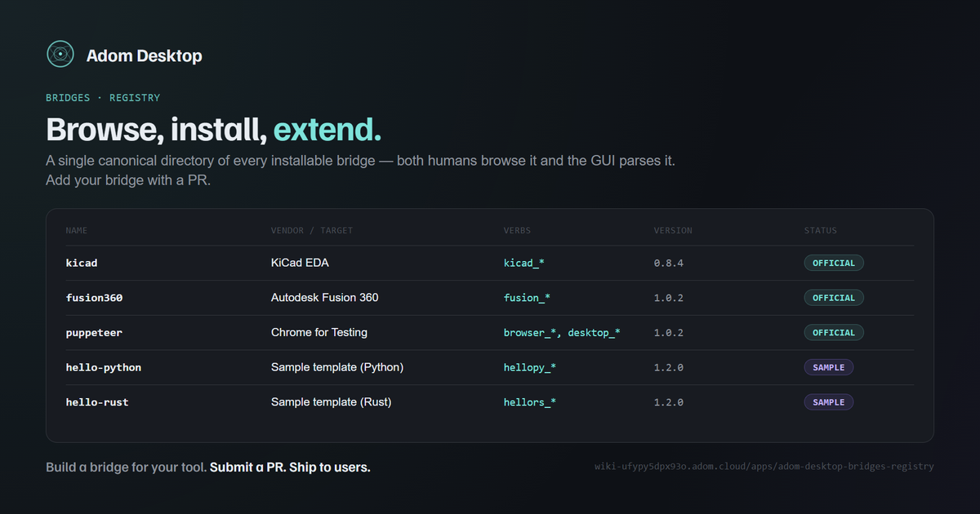The height and width of the screenshot is (514, 980).
Task: Click the OFFICIAL badge for fusion360
Action: point(834,298)
